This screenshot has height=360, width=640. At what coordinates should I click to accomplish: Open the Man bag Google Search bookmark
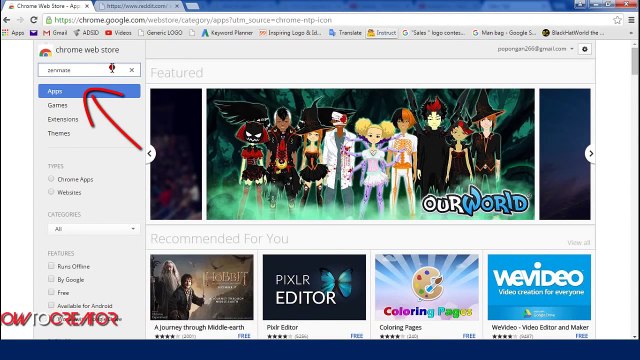(x=504, y=33)
